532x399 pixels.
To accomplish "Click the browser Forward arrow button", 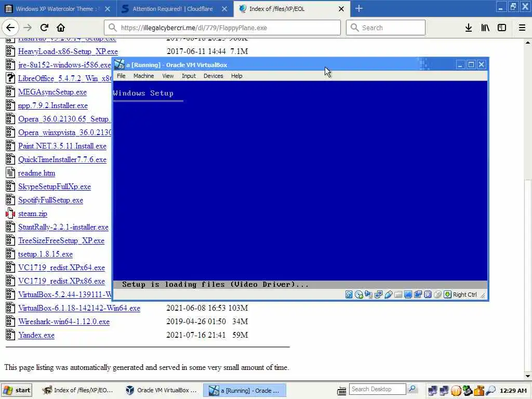I will click(x=28, y=28).
